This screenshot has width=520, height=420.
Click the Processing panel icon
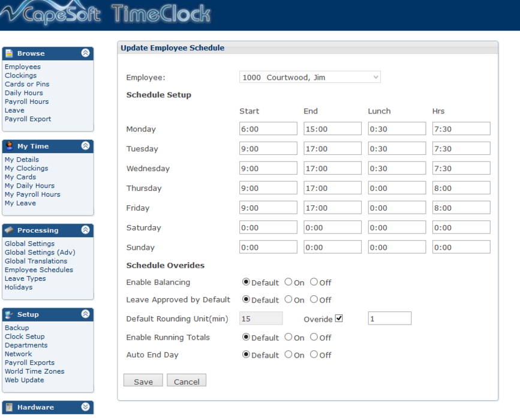(x=9, y=230)
